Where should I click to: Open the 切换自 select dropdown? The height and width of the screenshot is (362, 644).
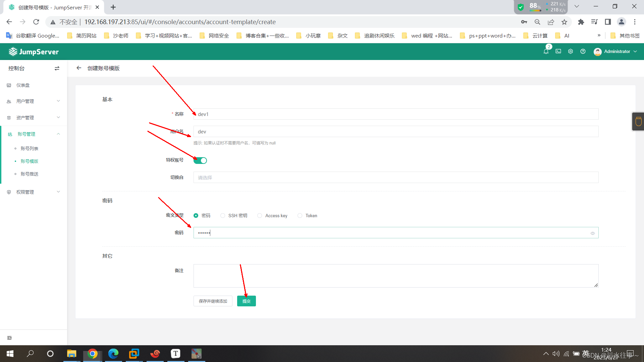pyautogui.click(x=396, y=178)
